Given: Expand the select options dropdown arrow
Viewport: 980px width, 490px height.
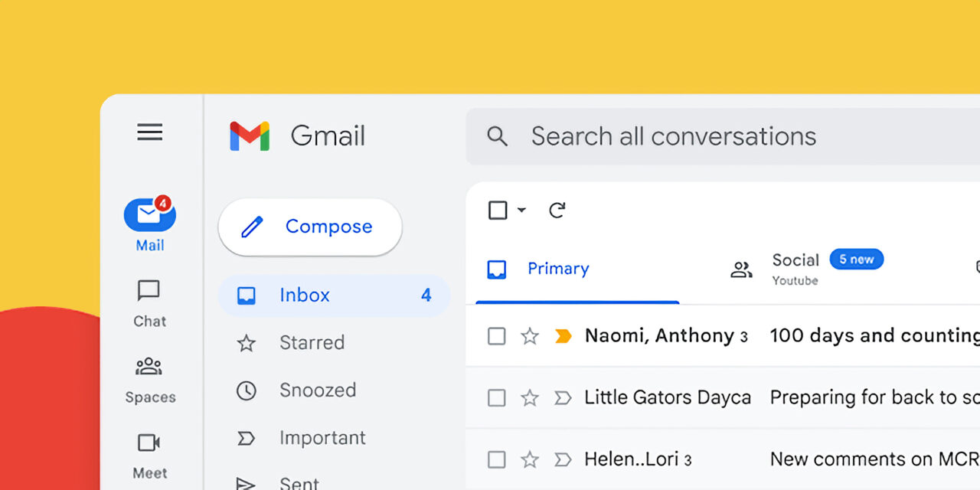Looking at the screenshot, I should pyautogui.click(x=521, y=210).
